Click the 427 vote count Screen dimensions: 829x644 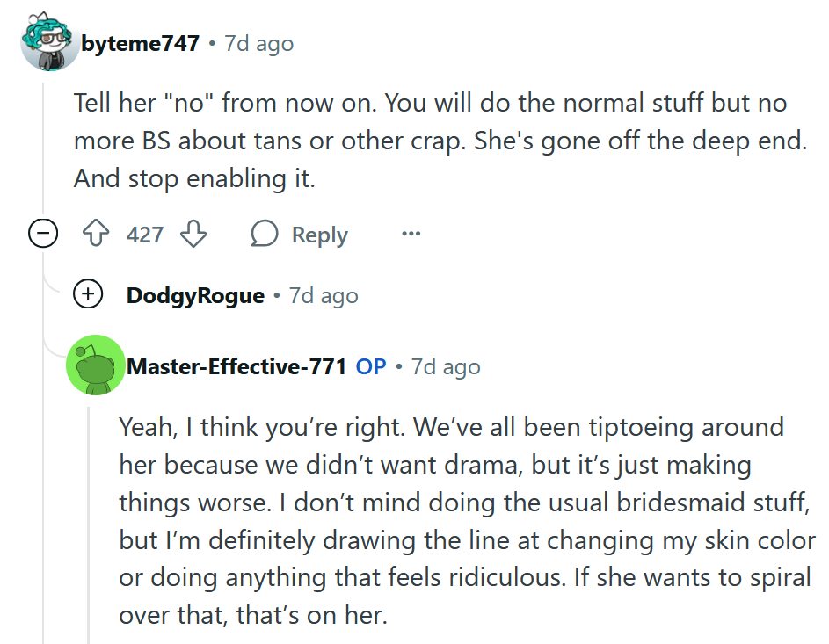145,235
